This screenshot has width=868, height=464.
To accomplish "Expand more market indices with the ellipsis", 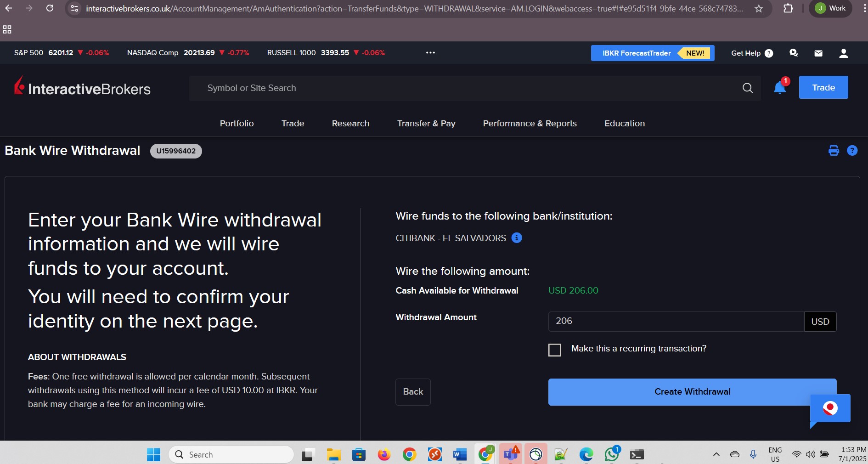I will click(430, 53).
